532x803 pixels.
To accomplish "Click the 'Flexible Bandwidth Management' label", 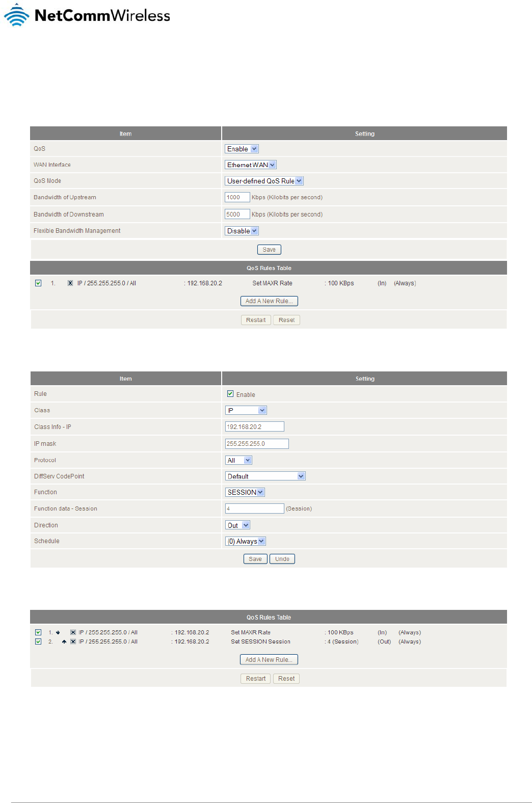I will (x=77, y=231).
